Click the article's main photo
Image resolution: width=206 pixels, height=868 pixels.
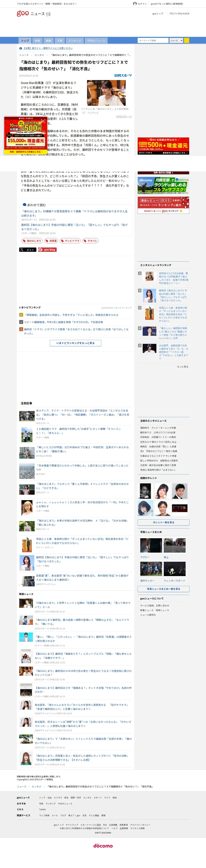coord(106,93)
